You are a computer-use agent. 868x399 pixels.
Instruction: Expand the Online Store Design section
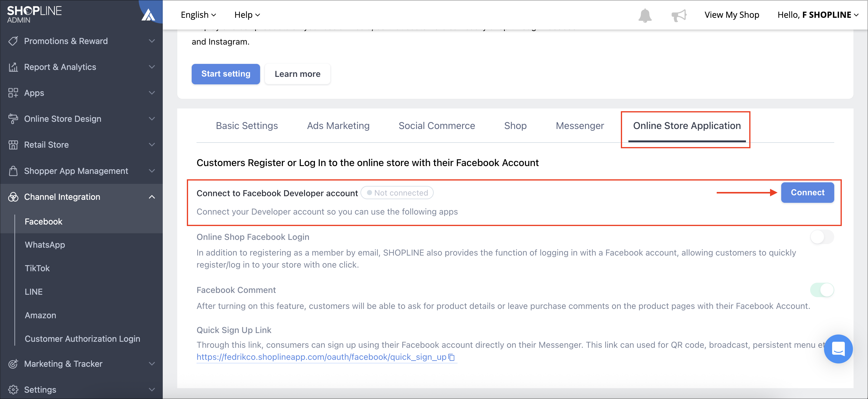(x=82, y=119)
